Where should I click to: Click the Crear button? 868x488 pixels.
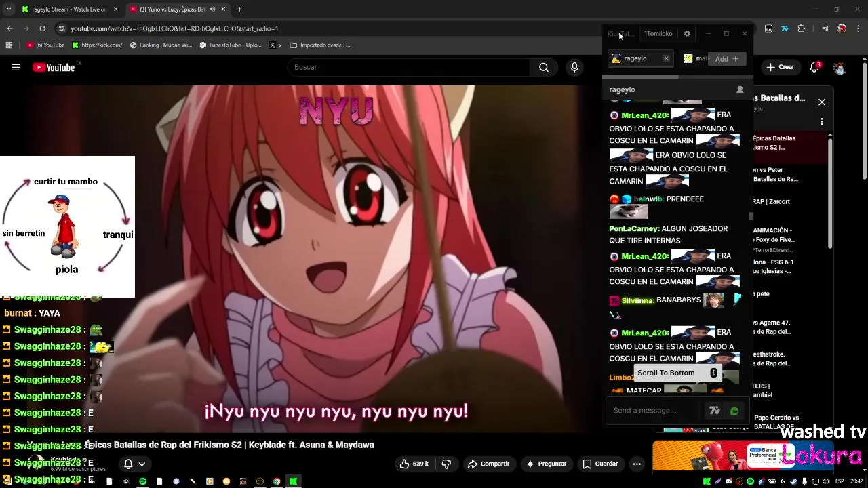(781, 67)
